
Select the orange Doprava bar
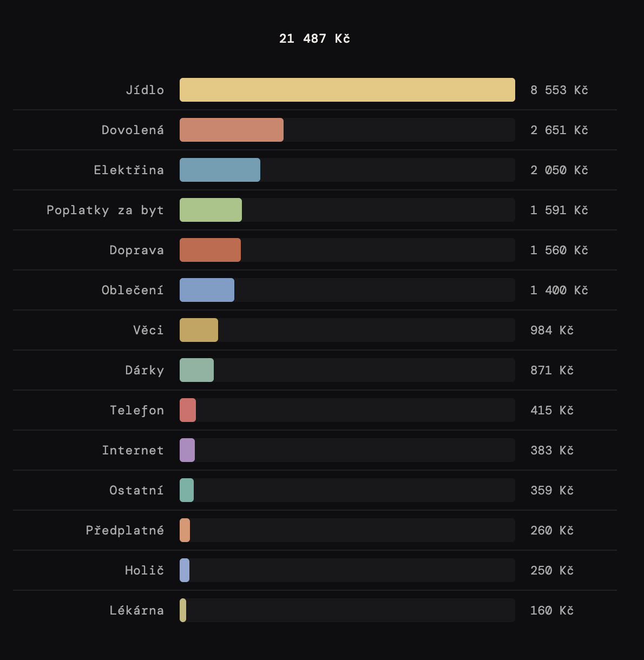(210, 250)
